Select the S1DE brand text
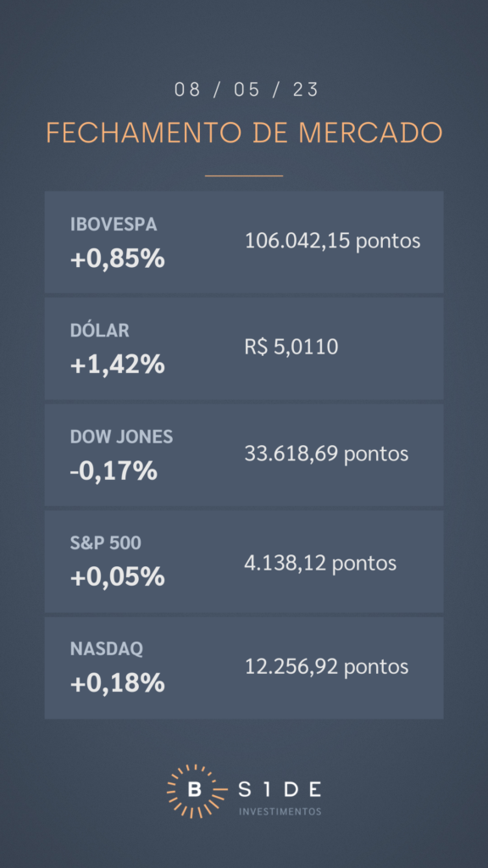This screenshot has height=868, width=488. click(x=280, y=790)
